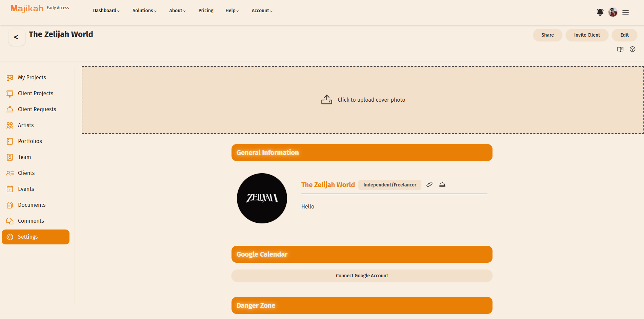Viewport: 644px width, 319px height.
Task: Click the Danger Zone section header
Action: click(362, 305)
